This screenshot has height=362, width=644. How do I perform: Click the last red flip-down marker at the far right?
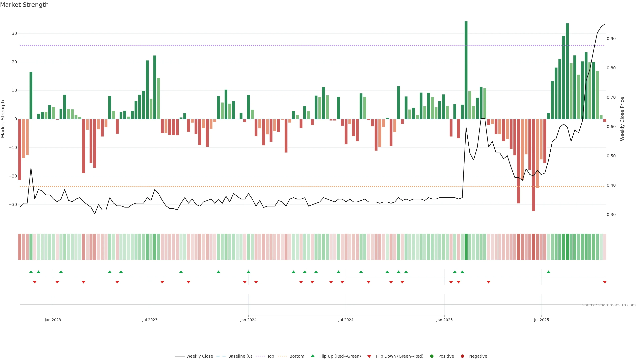click(x=604, y=282)
